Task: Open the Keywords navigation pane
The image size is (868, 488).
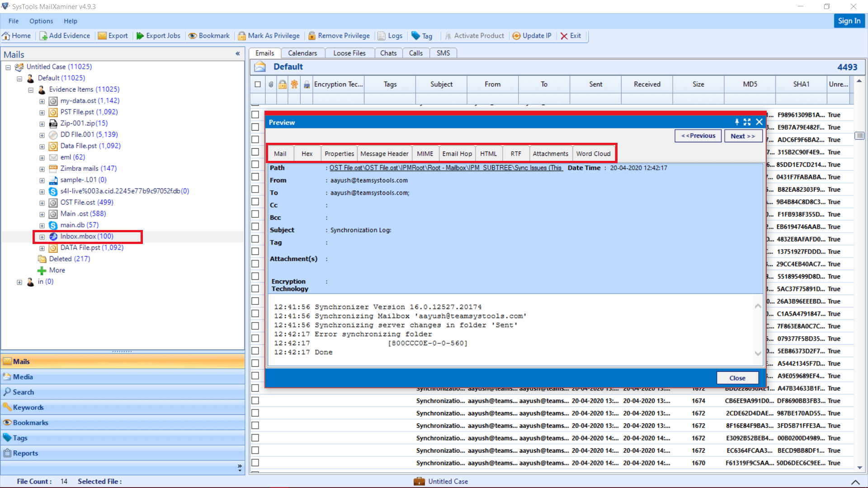Action: 123,408
